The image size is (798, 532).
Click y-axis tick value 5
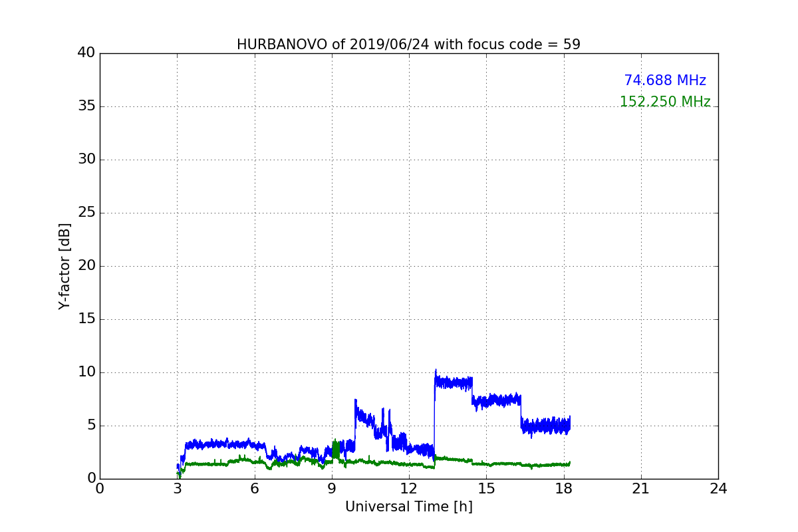pyautogui.click(x=90, y=426)
